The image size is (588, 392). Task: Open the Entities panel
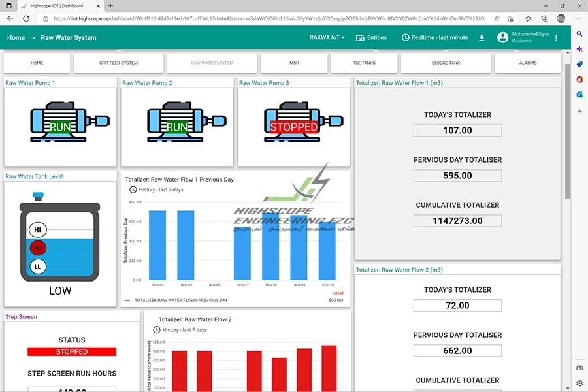(371, 37)
